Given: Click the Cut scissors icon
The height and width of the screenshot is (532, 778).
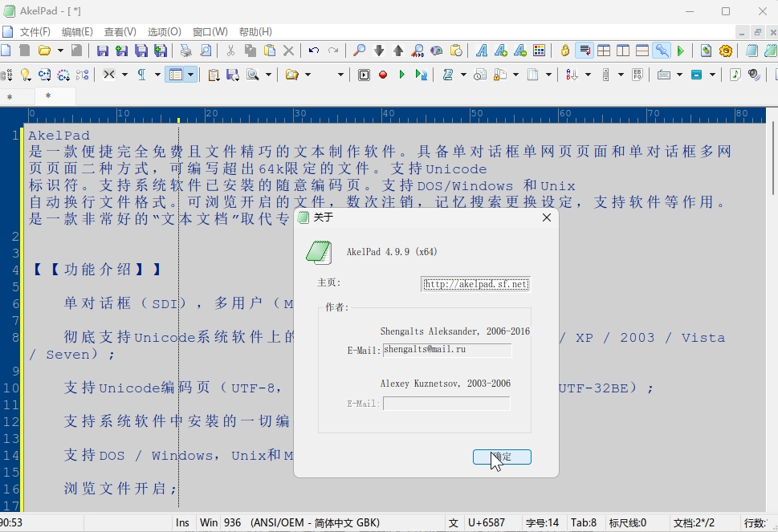Looking at the screenshot, I should (230, 50).
